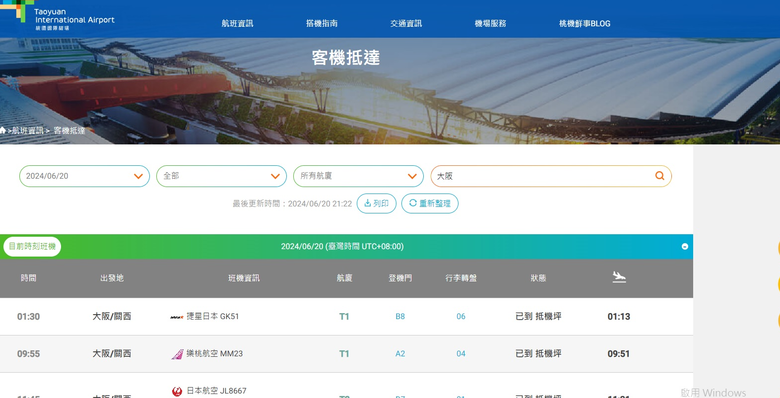Click the 班機資訊 column header
Viewport: 780px width, 398px height.
244,278
